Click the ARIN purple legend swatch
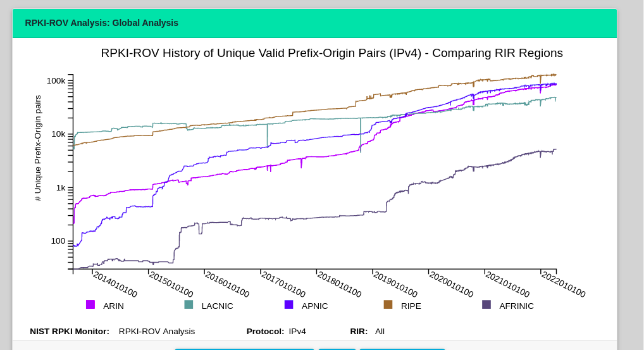The image size is (644, 350). (90, 304)
